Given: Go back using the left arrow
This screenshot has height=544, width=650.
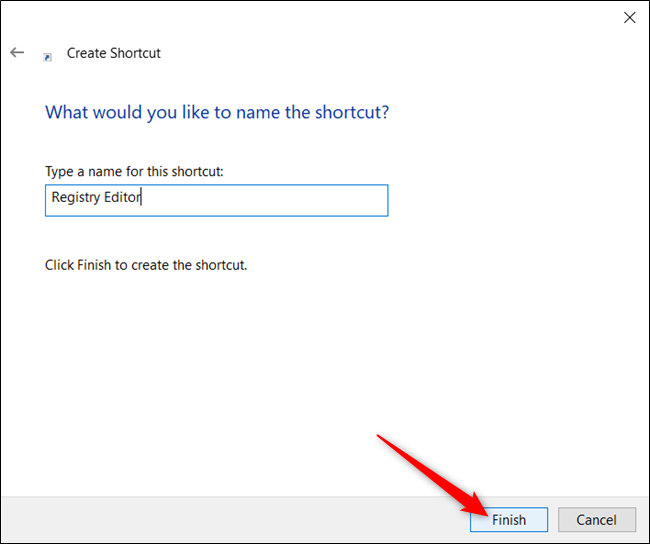Looking at the screenshot, I should tap(17, 53).
